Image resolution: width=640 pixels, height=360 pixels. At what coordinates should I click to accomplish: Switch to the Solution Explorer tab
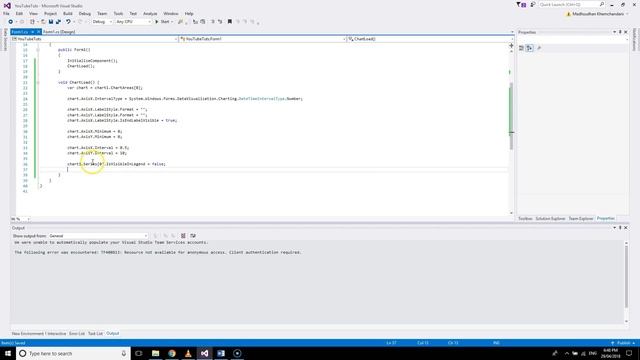coord(550,219)
